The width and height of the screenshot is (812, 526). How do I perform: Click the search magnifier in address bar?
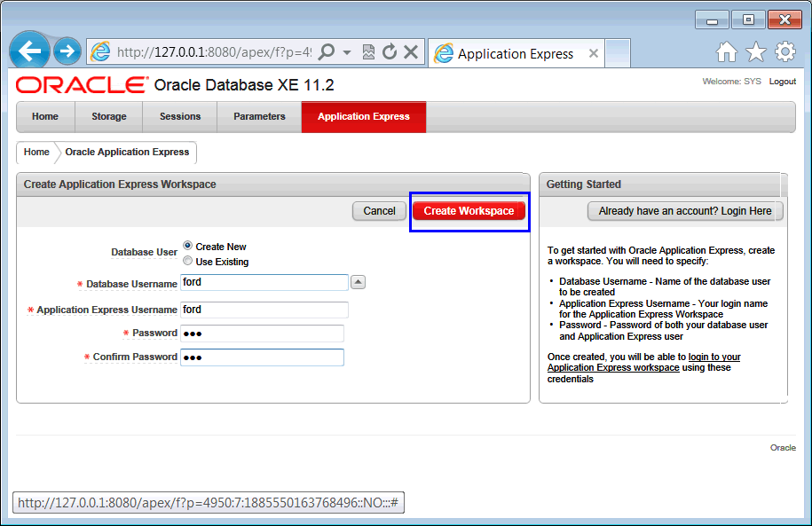327,51
